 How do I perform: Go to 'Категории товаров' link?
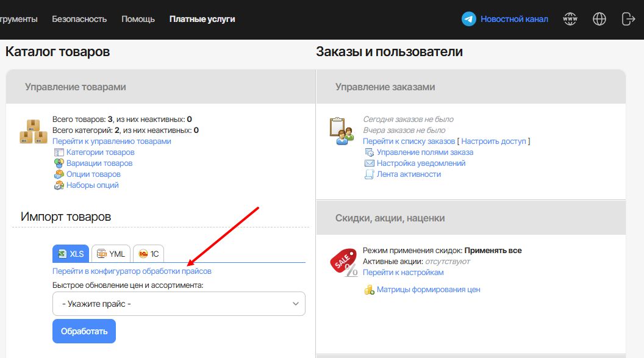100,152
